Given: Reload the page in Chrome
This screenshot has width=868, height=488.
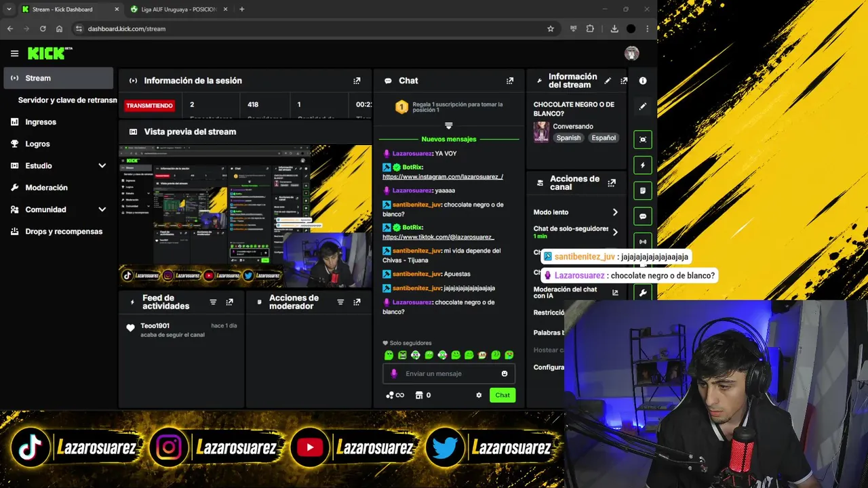Looking at the screenshot, I should (x=43, y=28).
